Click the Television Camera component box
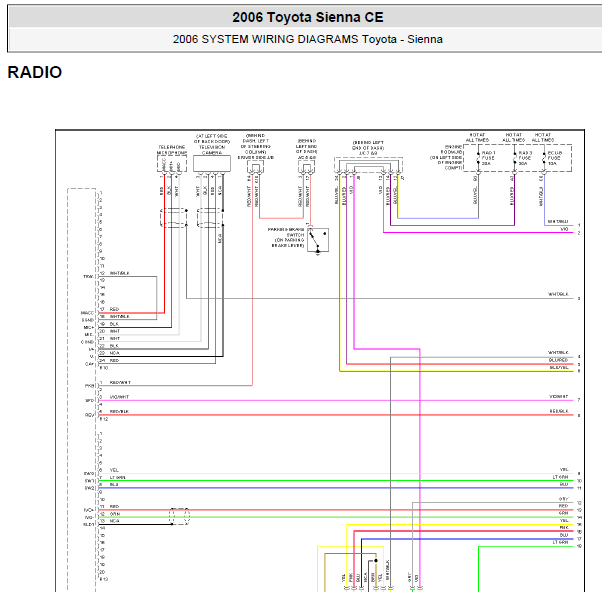This screenshot has height=592, width=602. pos(212,164)
